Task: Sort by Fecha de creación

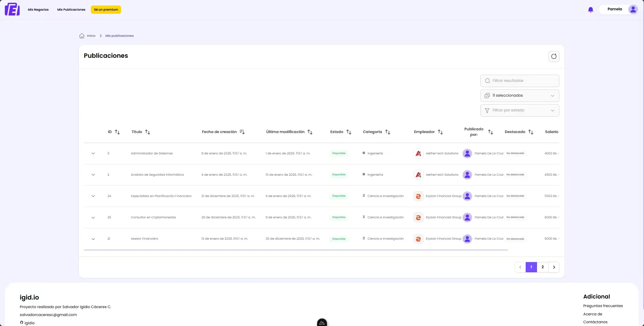Action: tap(242, 132)
